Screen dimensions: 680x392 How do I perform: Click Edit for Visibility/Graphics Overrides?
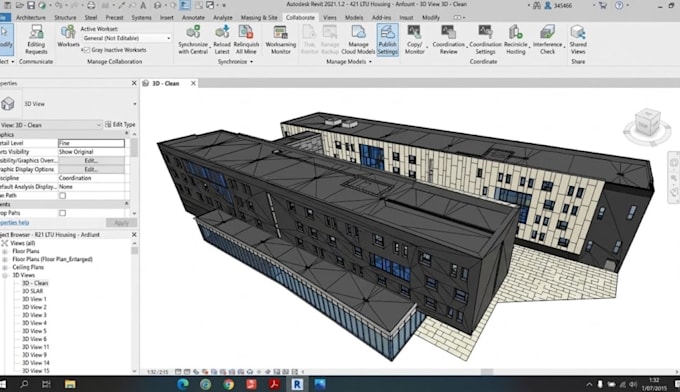click(x=91, y=160)
